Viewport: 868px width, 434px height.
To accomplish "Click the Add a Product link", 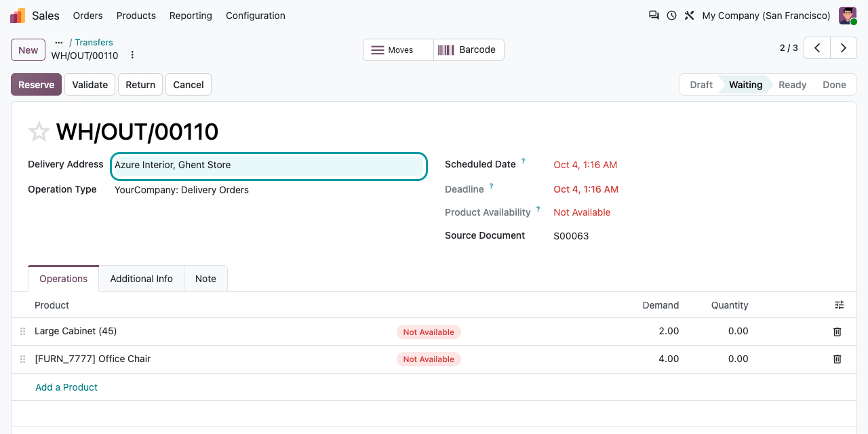I will (x=66, y=387).
